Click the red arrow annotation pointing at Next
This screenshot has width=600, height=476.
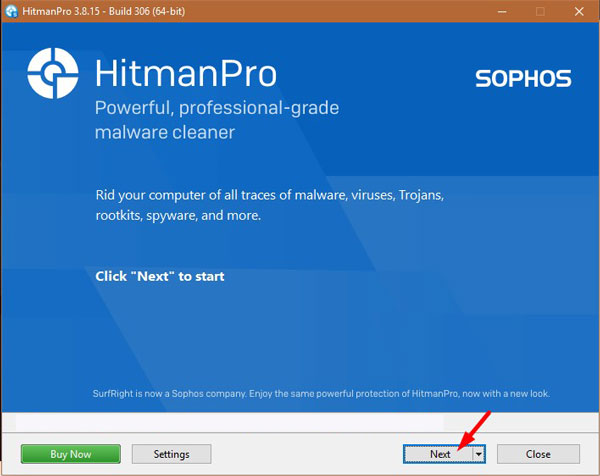click(474, 430)
